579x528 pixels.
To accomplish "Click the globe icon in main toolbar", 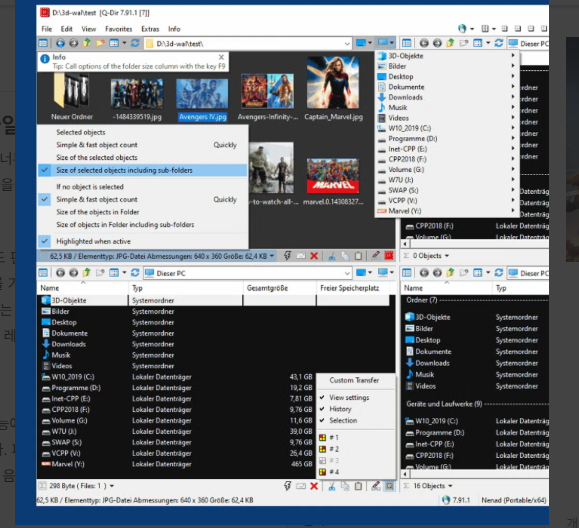I will click(462, 28).
